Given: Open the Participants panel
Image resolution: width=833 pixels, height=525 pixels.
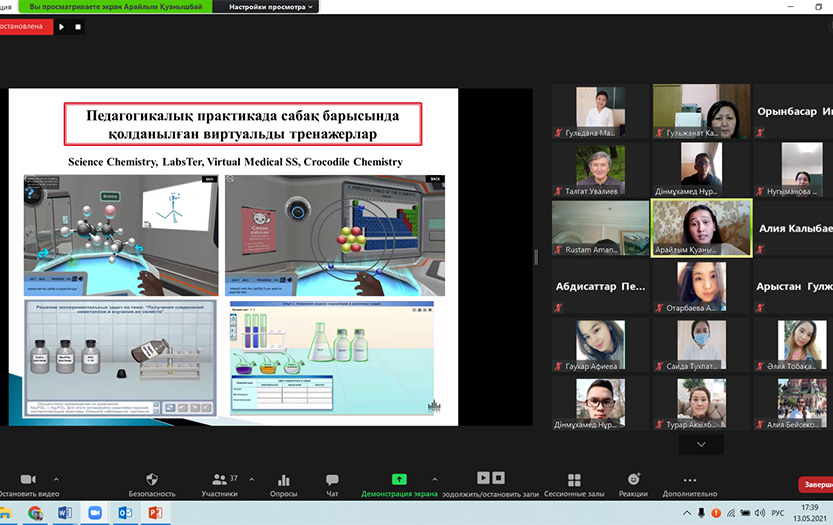Looking at the screenshot, I should coord(220,480).
